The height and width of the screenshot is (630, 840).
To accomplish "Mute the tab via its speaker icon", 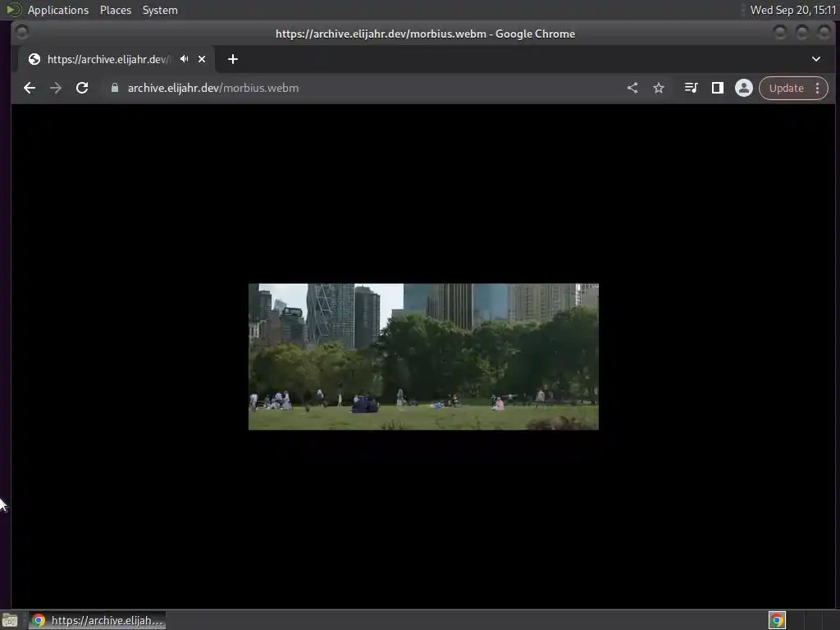I will coord(185,59).
